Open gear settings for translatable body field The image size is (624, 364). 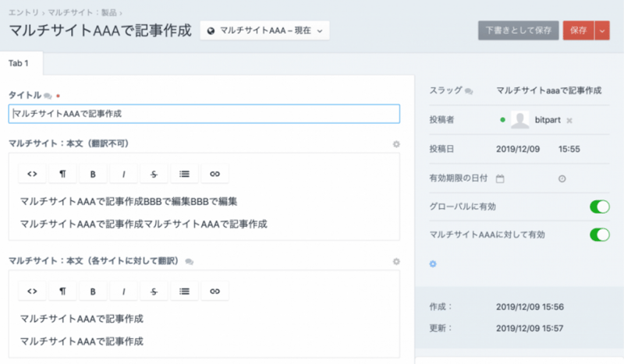[x=396, y=261]
